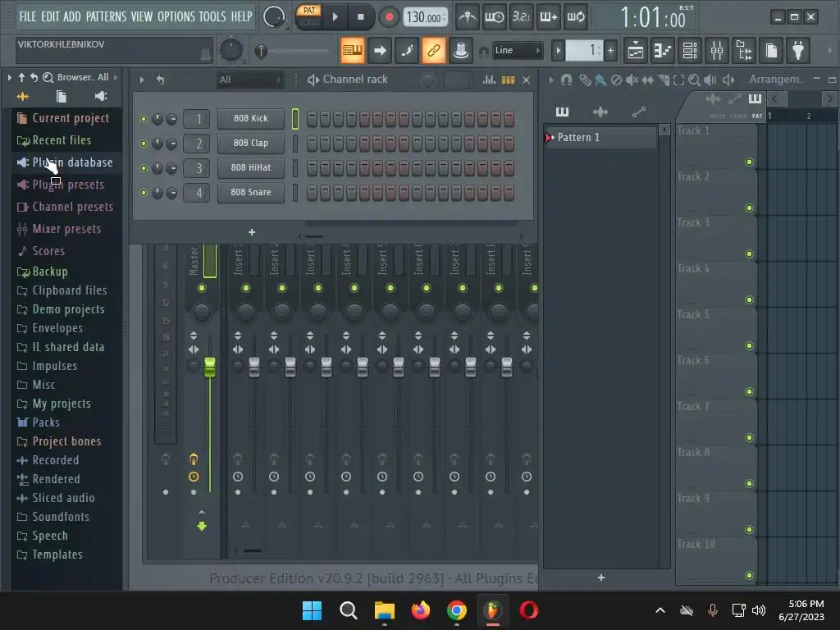
Task: Toggle loop recording icon
Action: [x=575, y=16]
